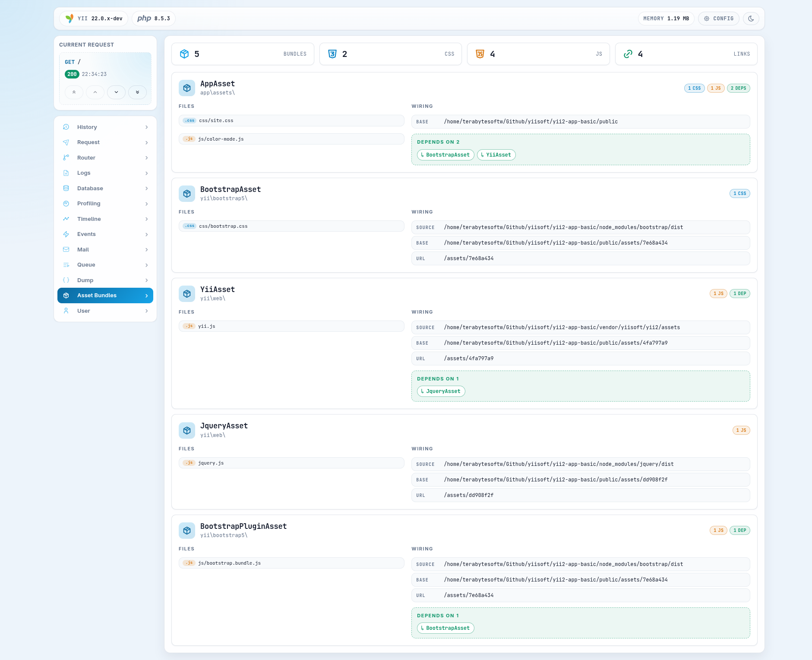812x660 pixels.
Task: Click the 1 CSS badge on BootstrapAsset
Action: 740,193
